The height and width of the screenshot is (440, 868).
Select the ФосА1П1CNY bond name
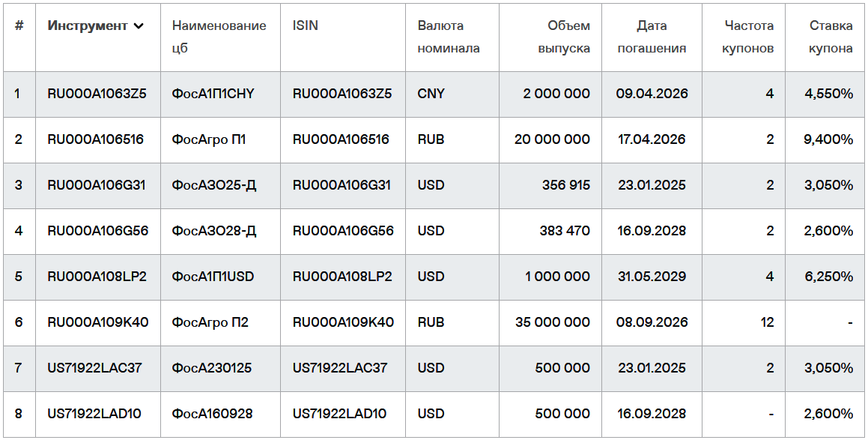(213, 94)
